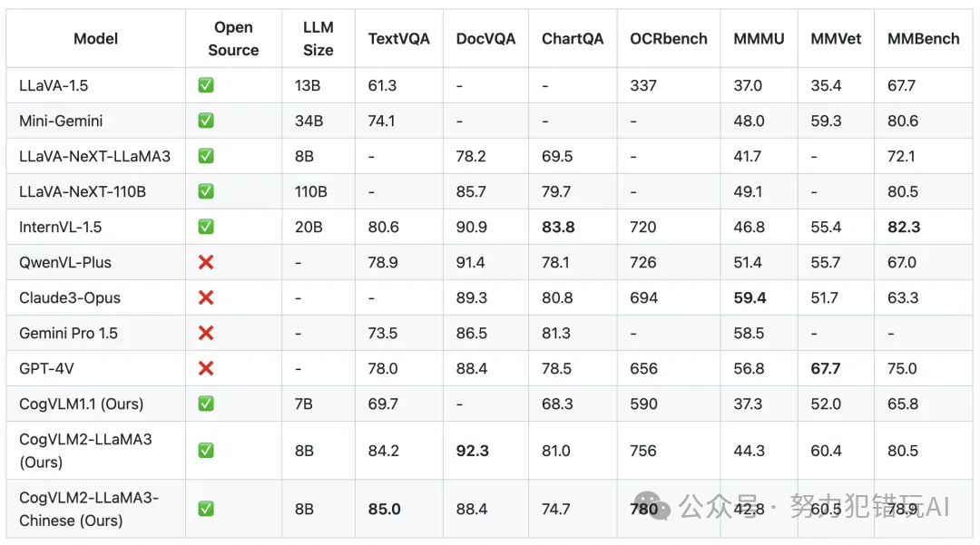The image size is (980, 545).
Task: Select the 110B LLM Size cell
Action: 311,192
